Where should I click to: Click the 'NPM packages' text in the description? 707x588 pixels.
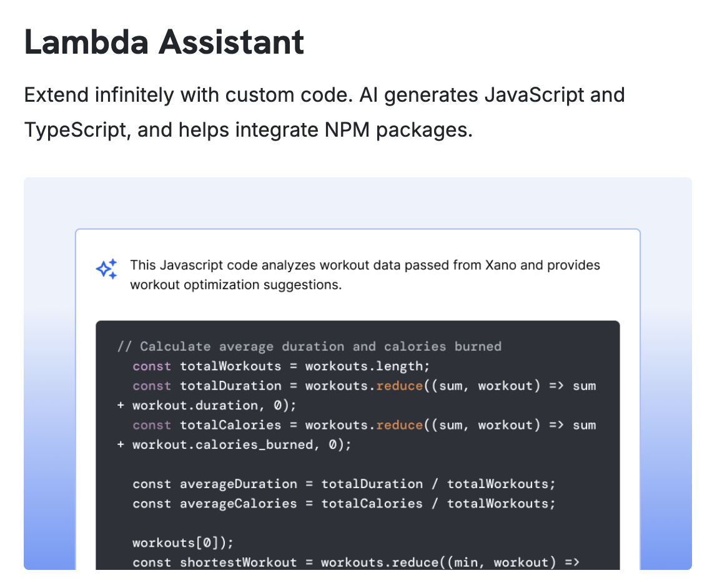(x=398, y=130)
